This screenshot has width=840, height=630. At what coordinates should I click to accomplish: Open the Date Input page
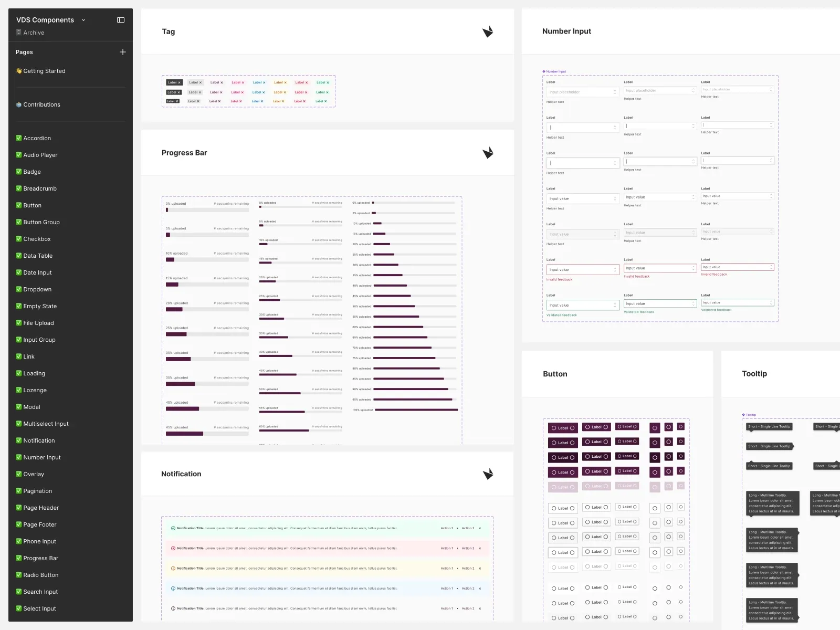point(37,272)
